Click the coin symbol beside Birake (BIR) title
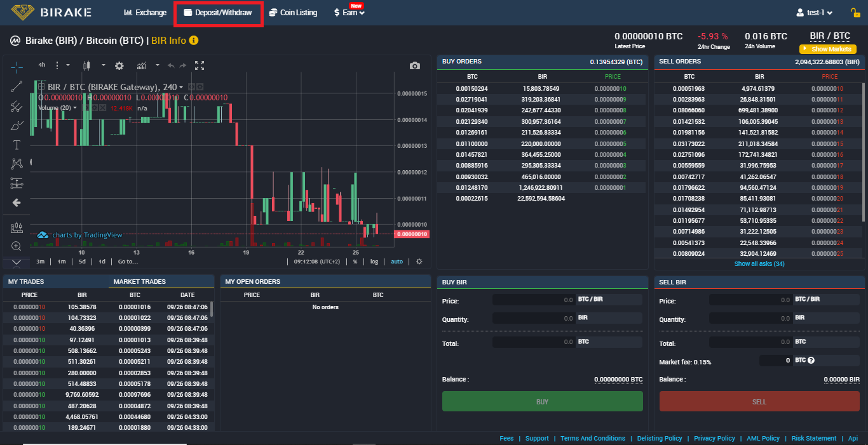The image size is (868, 445). 15,41
